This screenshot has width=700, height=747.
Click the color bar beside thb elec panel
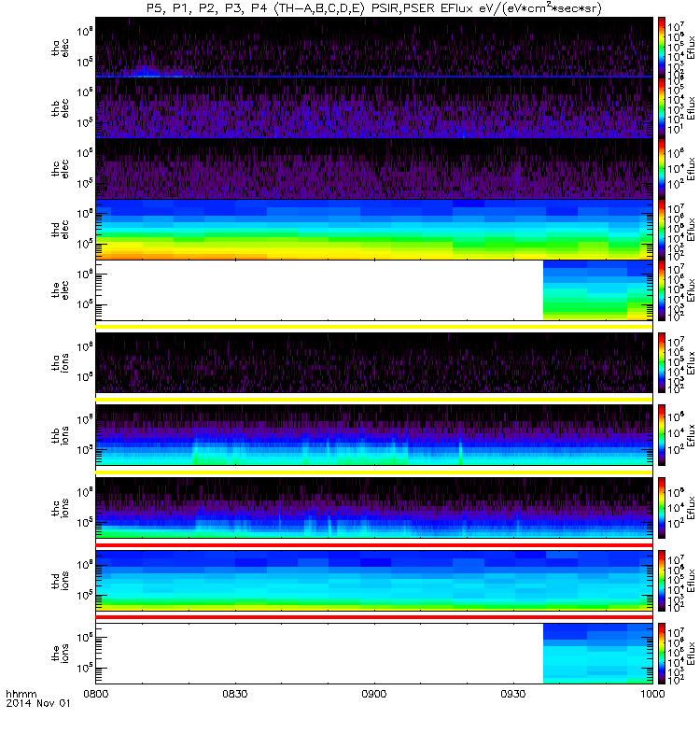click(x=662, y=108)
